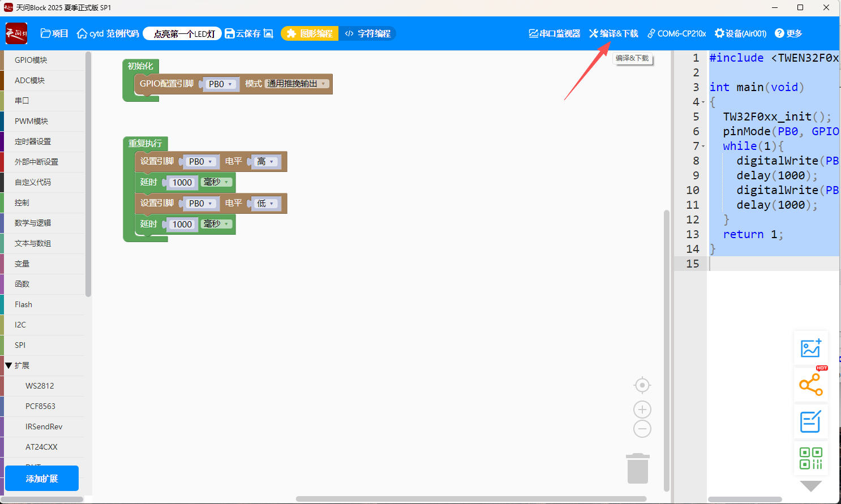Open 串口监视器 from the toolbar
This screenshot has width=841, height=504.
[555, 33]
